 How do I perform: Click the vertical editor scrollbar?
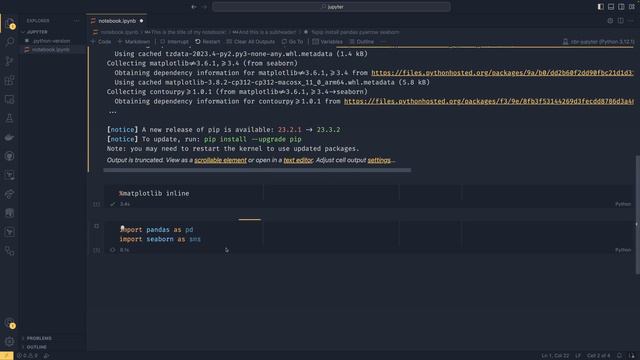coord(637,214)
